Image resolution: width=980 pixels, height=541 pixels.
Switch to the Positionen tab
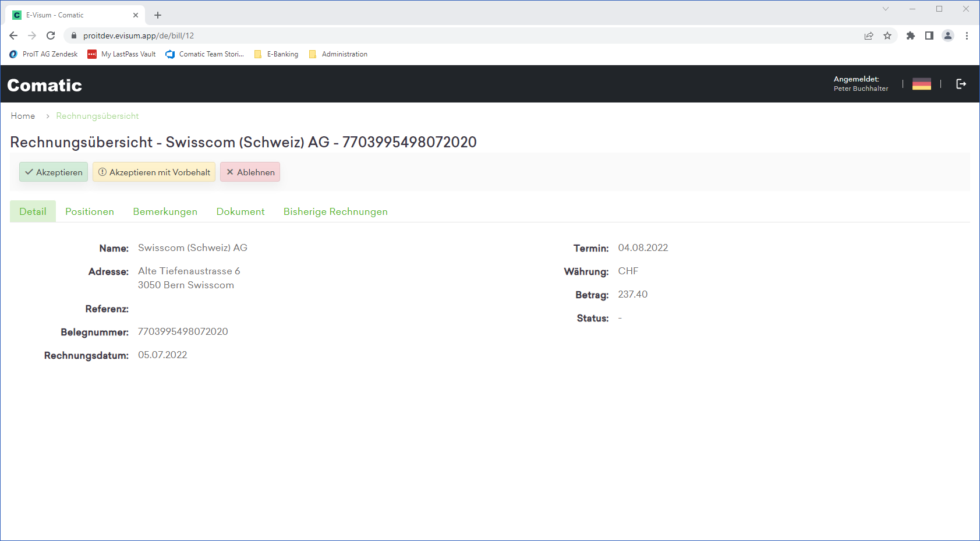[x=90, y=211]
